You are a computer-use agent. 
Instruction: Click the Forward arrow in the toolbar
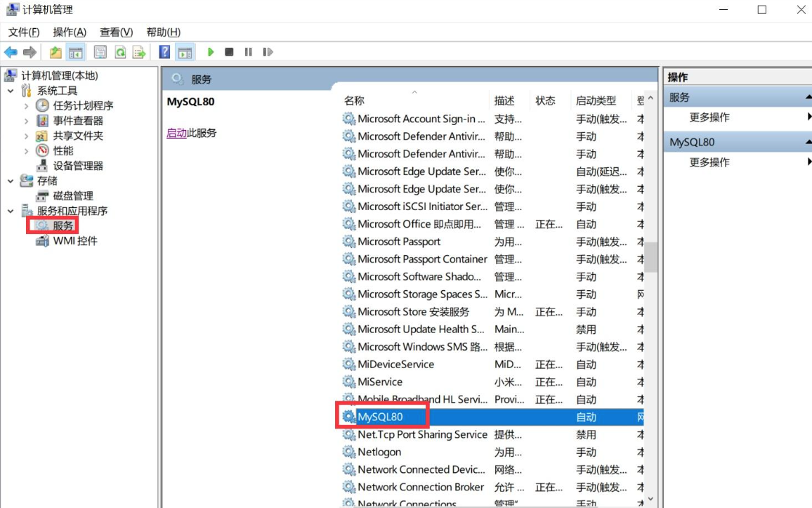tap(30, 52)
